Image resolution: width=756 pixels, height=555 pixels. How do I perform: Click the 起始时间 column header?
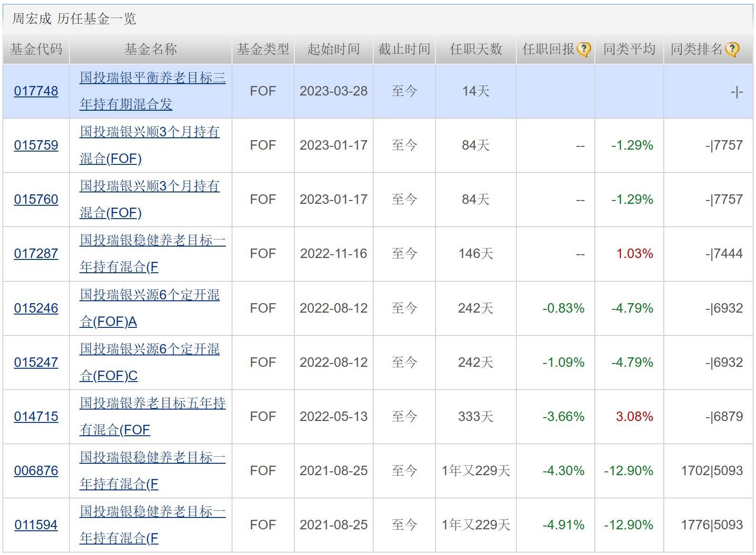pos(334,49)
